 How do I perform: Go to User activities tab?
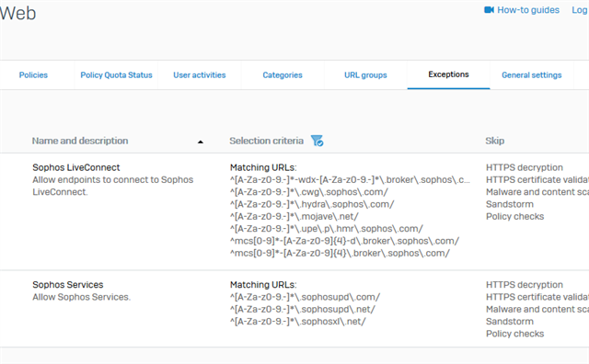coord(200,75)
